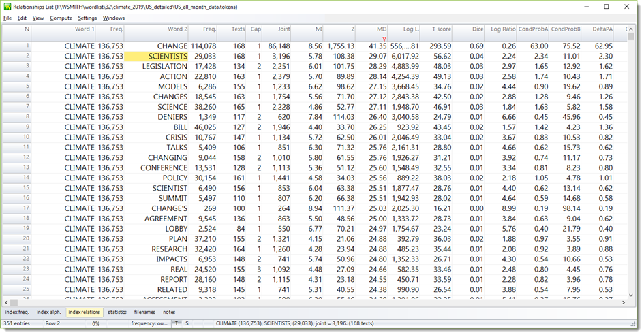
Task: Click the frequency status bar field
Action: [x=149, y=323]
